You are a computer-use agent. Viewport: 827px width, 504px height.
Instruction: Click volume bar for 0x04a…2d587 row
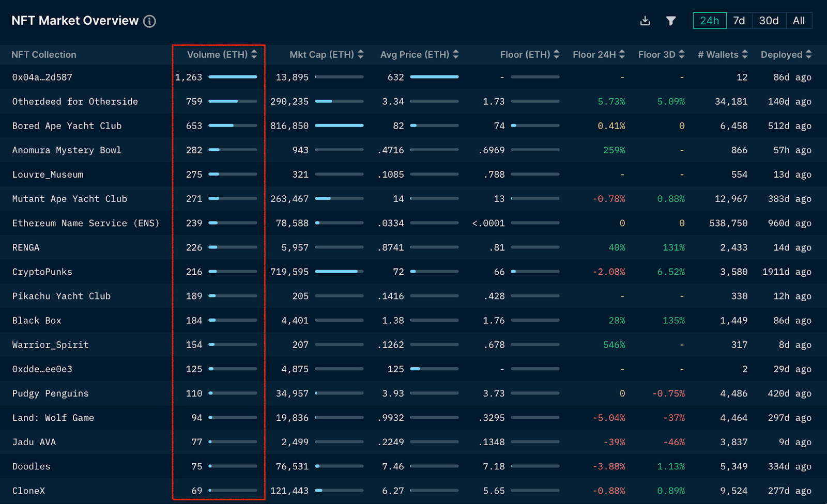click(233, 77)
